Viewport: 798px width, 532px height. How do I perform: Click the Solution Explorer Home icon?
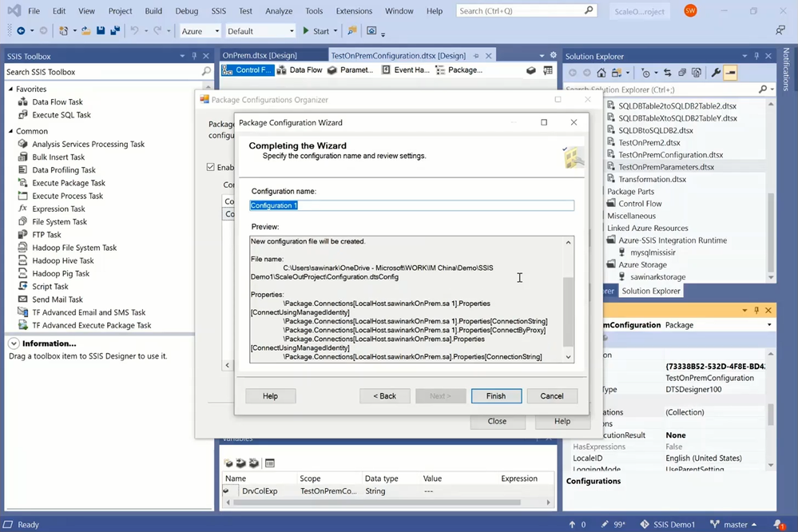pos(601,73)
